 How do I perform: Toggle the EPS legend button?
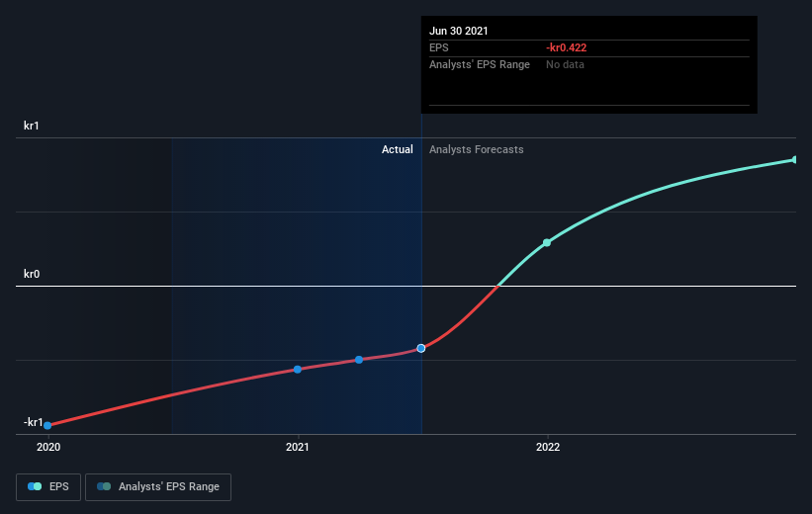[48, 487]
